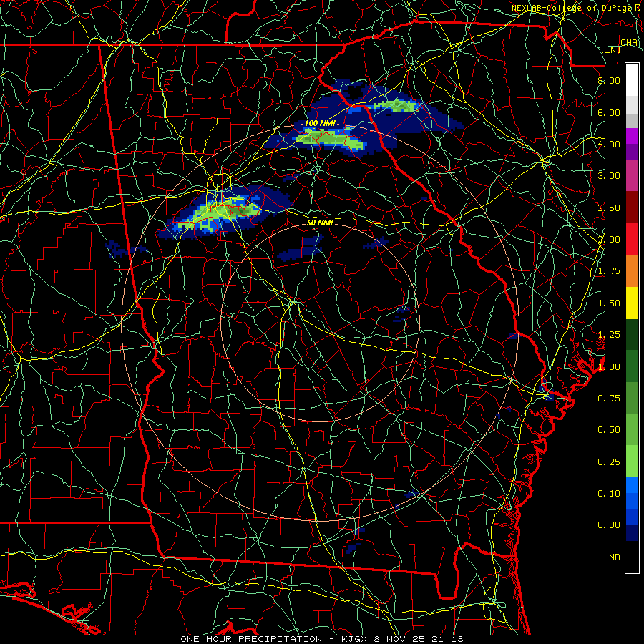Click the 8.00 legend value
644x644 pixels.
609,80
